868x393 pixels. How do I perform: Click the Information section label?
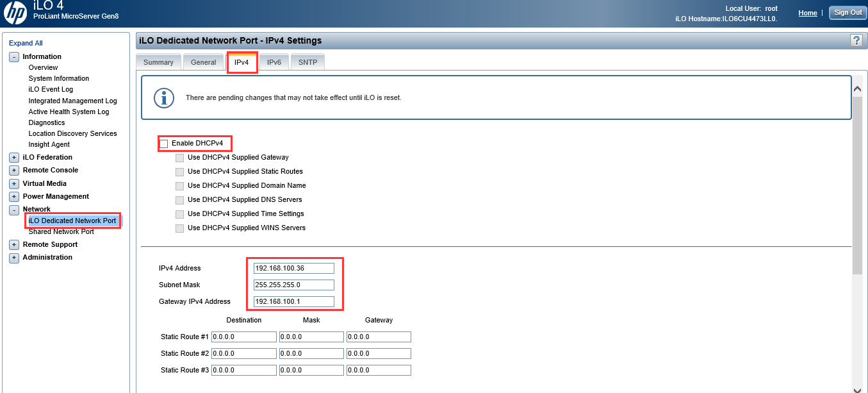[x=42, y=57]
